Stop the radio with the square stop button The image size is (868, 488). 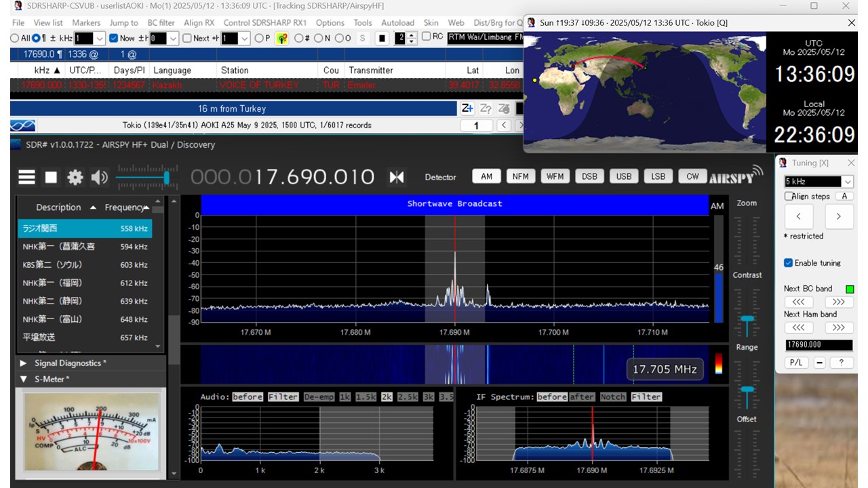click(51, 178)
